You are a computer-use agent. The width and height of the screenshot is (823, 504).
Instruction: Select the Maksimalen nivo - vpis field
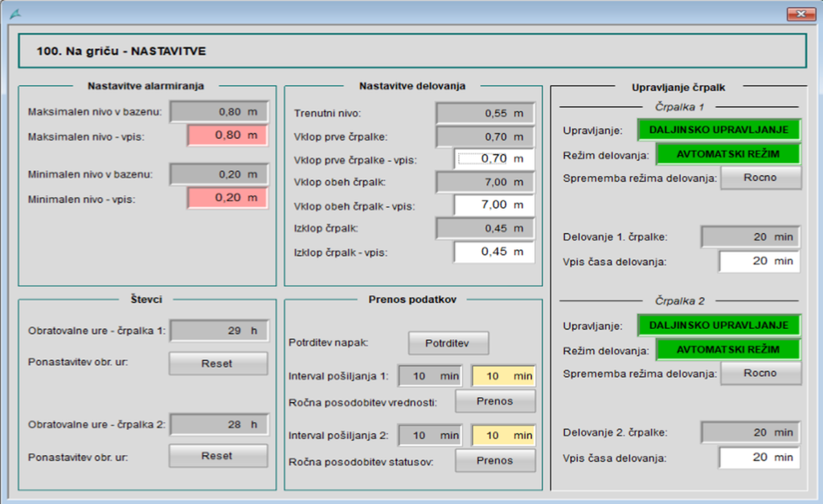(227, 135)
